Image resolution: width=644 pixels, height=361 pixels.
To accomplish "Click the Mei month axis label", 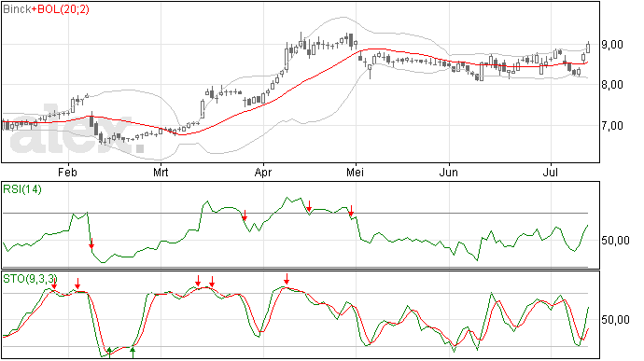I will [x=356, y=172].
